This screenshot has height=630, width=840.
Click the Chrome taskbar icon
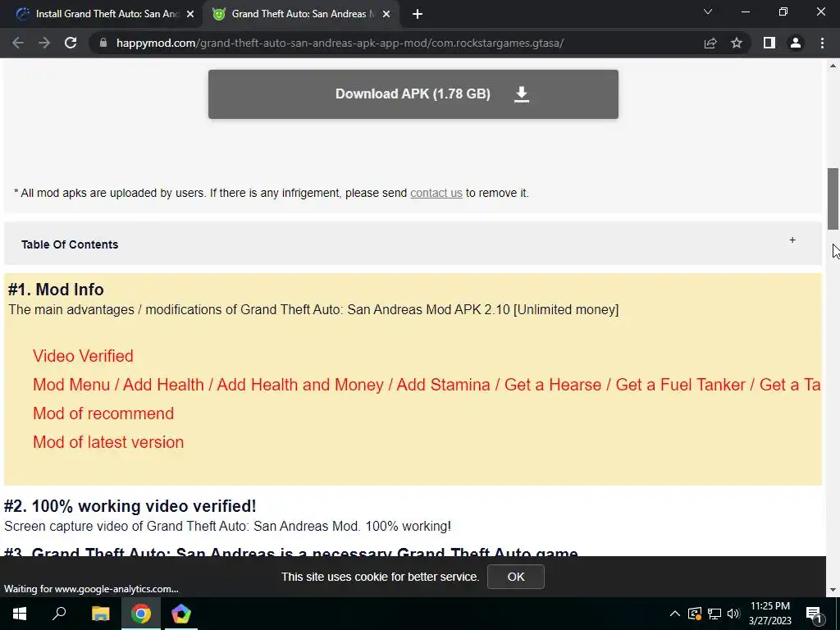[x=141, y=614]
